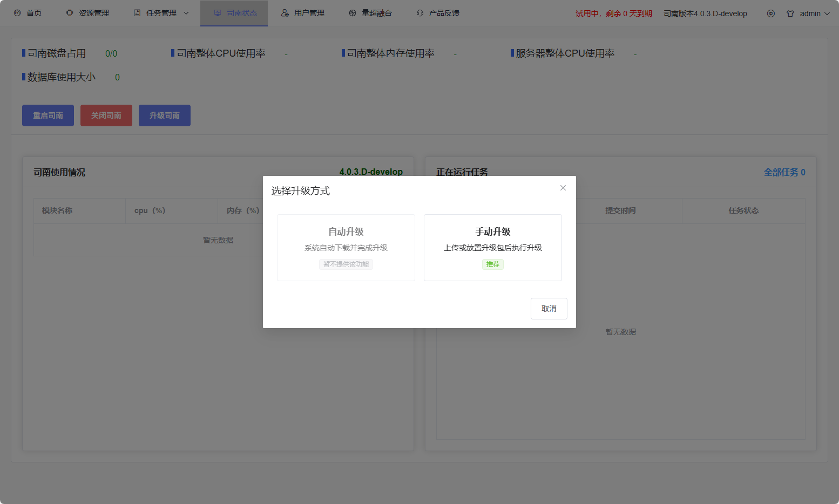Click the blue 重启司南 button
The image size is (839, 504).
(48, 115)
